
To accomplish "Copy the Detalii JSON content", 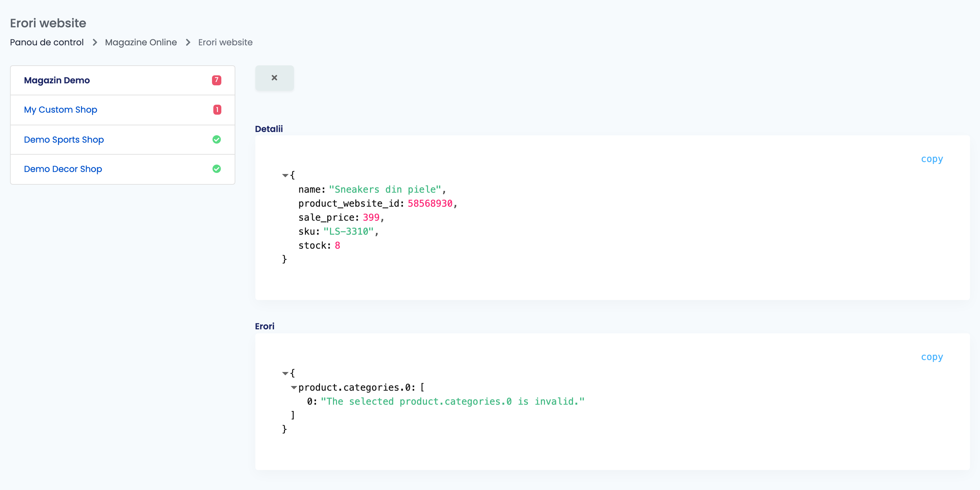I will (x=932, y=159).
